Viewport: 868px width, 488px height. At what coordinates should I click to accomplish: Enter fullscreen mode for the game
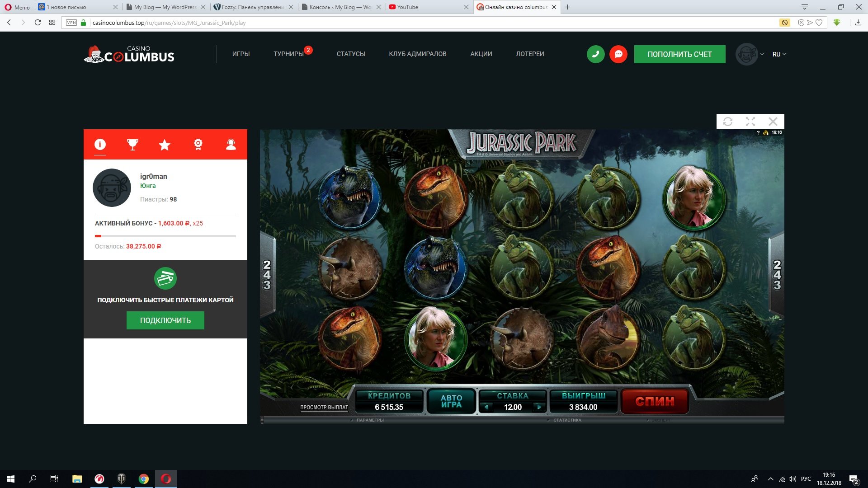tap(750, 122)
